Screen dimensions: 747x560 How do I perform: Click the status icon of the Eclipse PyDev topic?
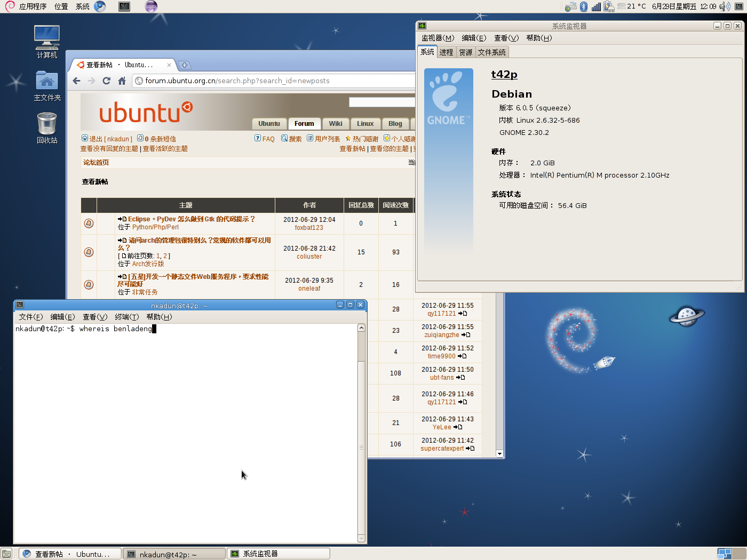click(x=89, y=223)
